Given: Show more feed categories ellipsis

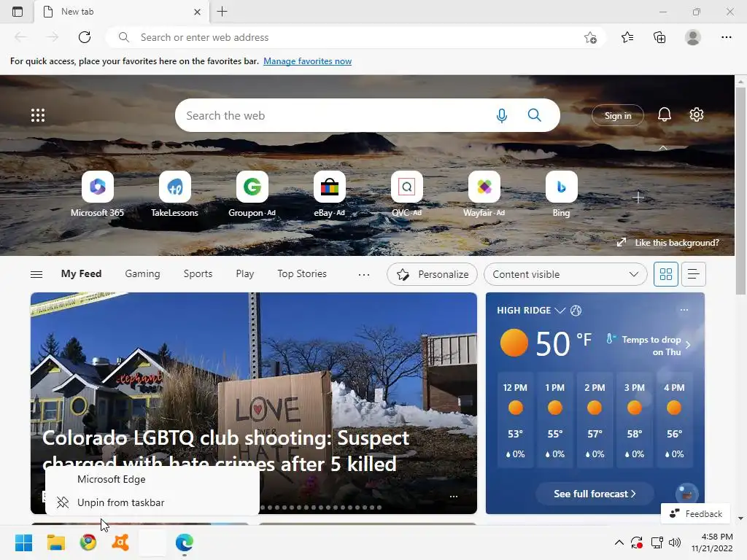Looking at the screenshot, I should coord(364,274).
